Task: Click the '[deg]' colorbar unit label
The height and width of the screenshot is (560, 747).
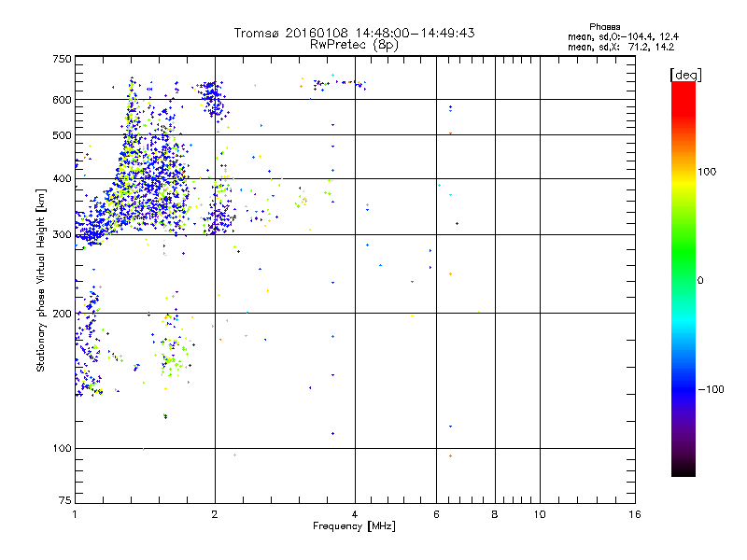Action: [685, 75]
